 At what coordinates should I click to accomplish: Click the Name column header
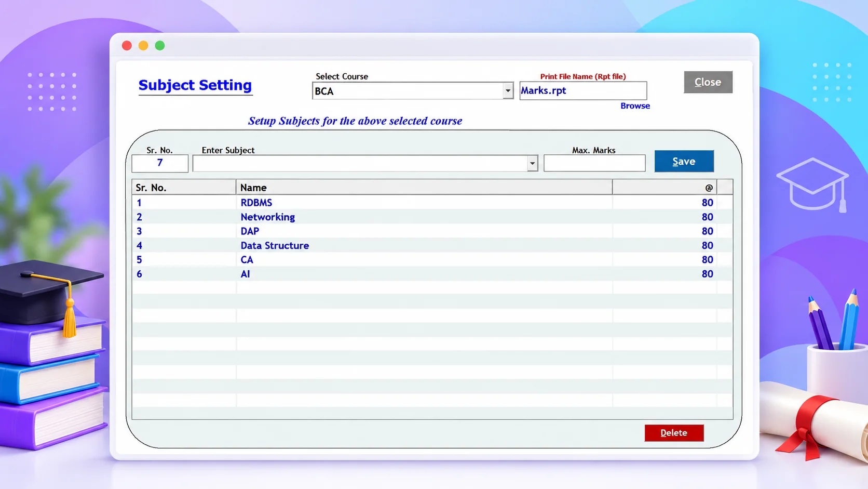(x=424, y=187)
